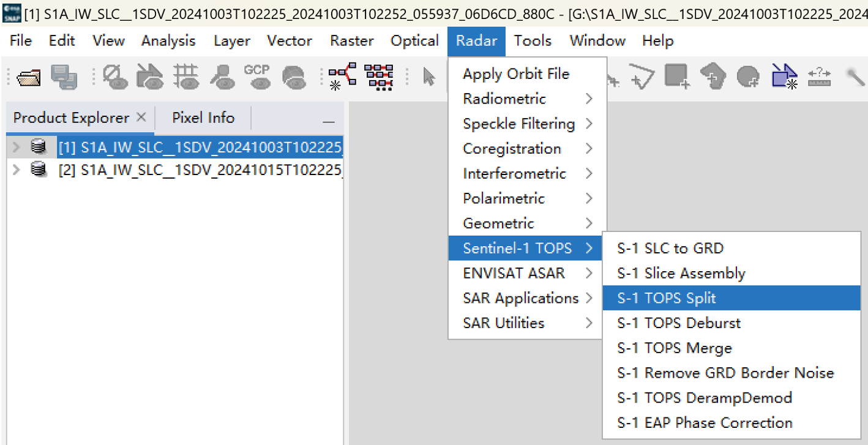
Task: Expand the Speckle Filtering submenu
Action: point(527,124)
